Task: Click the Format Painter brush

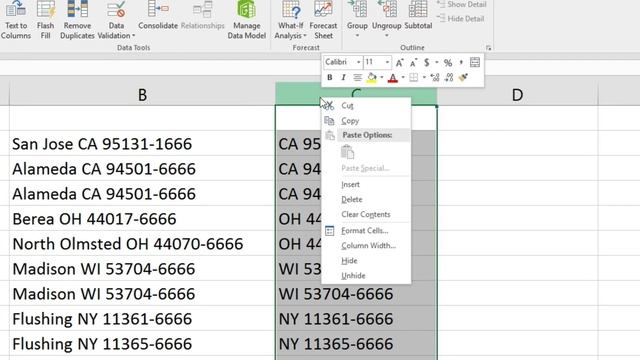Action: tap(463, 78)
